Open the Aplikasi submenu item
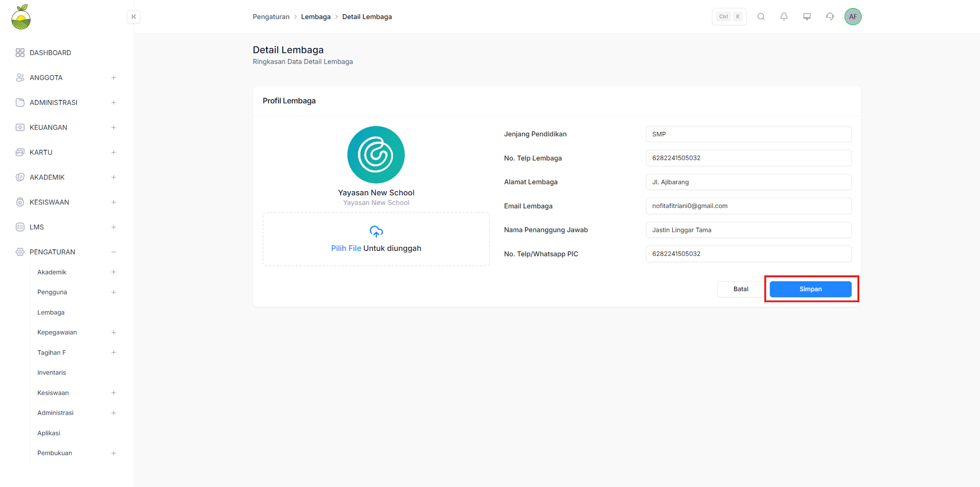The height and width of the screenshot is (487, 980). coord(49,433)
